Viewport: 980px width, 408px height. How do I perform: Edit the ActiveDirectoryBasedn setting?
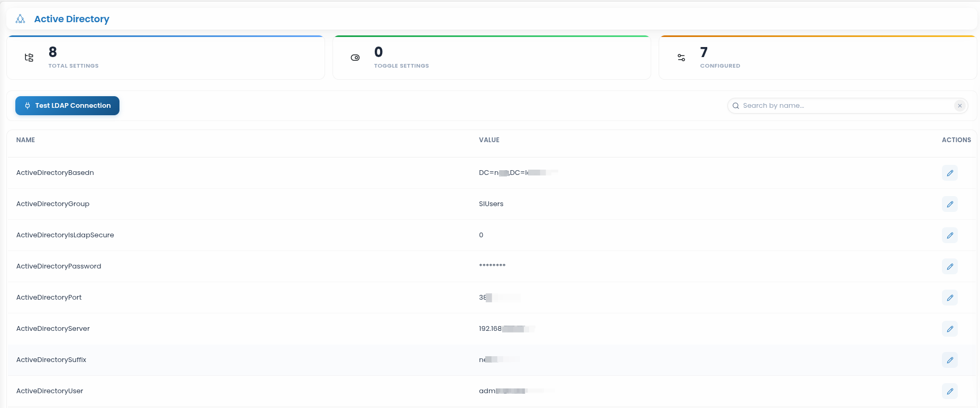[949, 173]
